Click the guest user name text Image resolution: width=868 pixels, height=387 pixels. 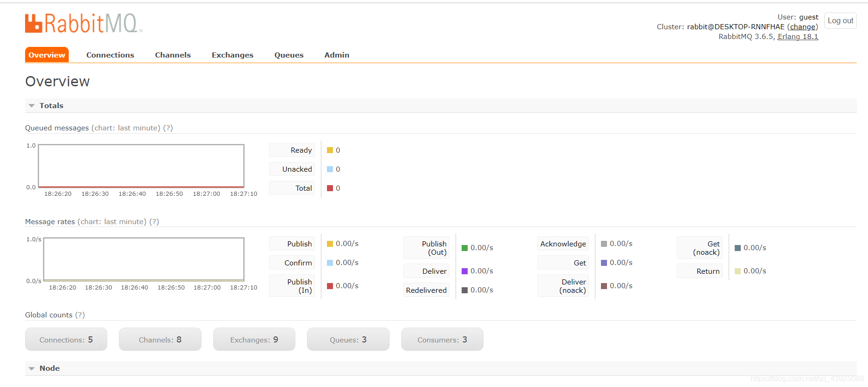tap(809, 17)
